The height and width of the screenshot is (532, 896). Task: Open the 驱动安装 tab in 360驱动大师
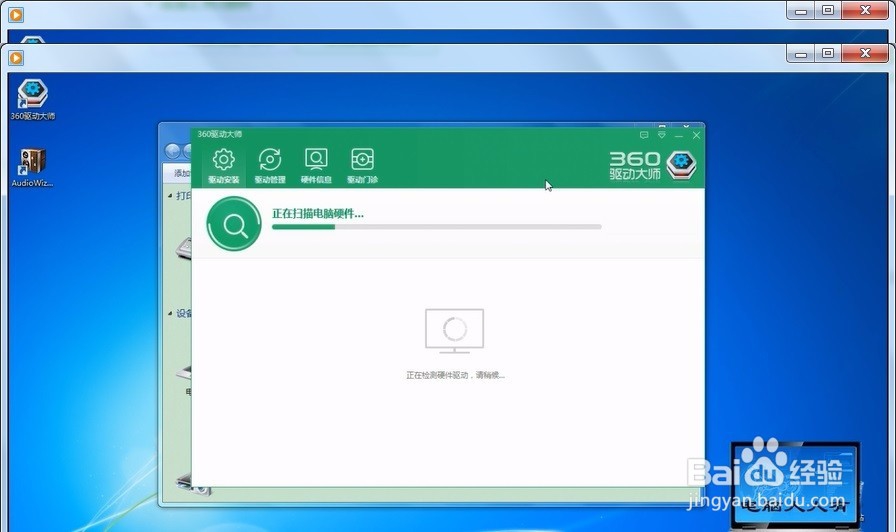(x=223, y=166)
